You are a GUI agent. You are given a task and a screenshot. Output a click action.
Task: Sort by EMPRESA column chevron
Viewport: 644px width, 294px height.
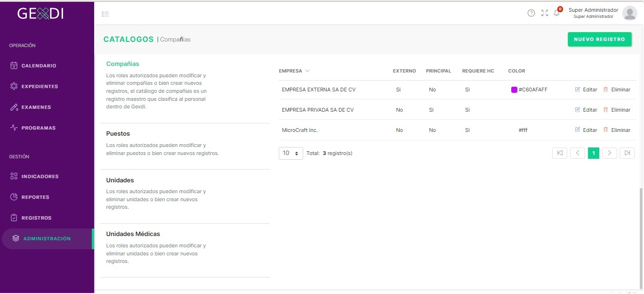pyautogui.click(x=307, y=71)
